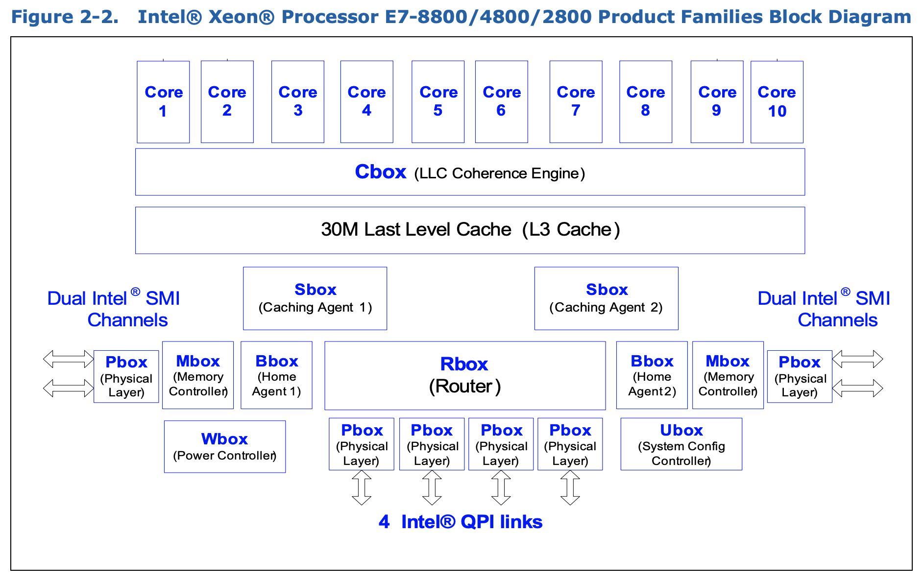The width and height of the screenshot is (924, 584).
Task: Click the Core 7 block
Action: pyautogui.click(x=576, y=102)
